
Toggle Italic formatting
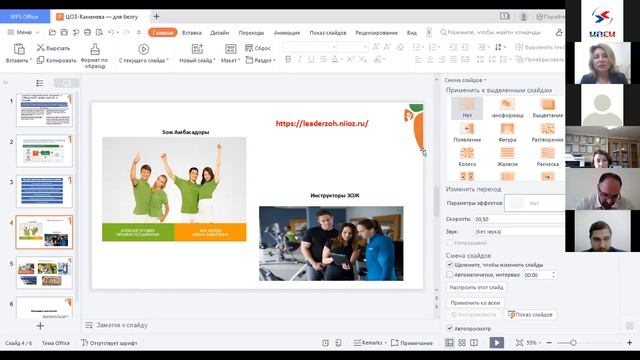coord(300,60)
